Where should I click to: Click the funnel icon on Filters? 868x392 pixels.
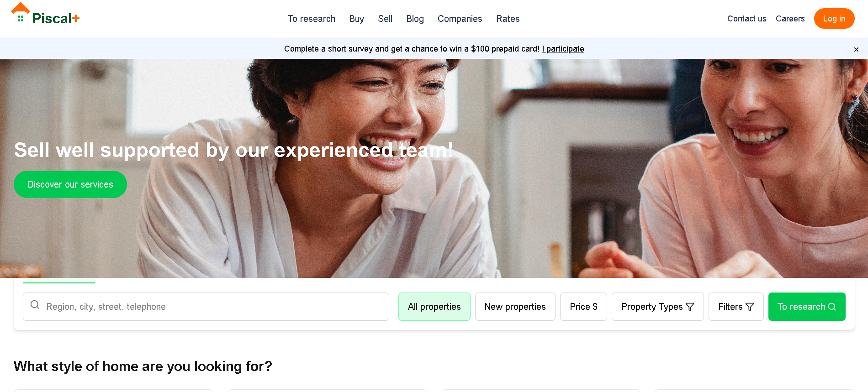[x=750, y=307]
